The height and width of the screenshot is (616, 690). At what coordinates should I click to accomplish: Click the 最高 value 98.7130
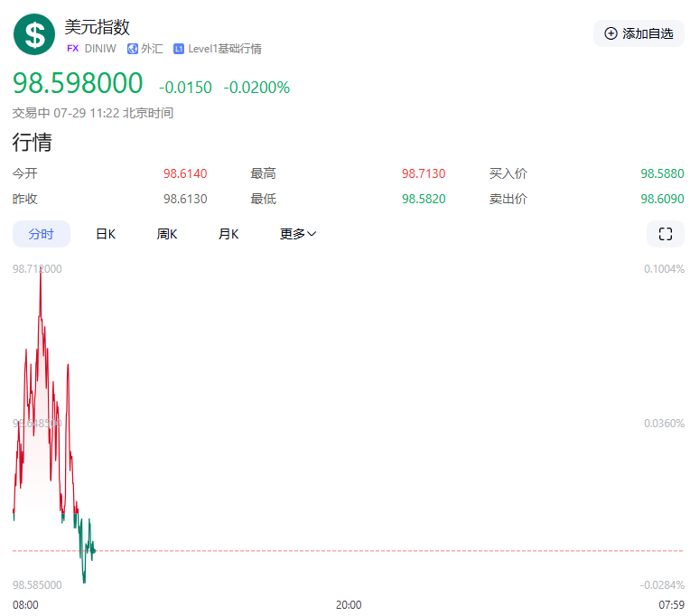(x=424, y=173)
